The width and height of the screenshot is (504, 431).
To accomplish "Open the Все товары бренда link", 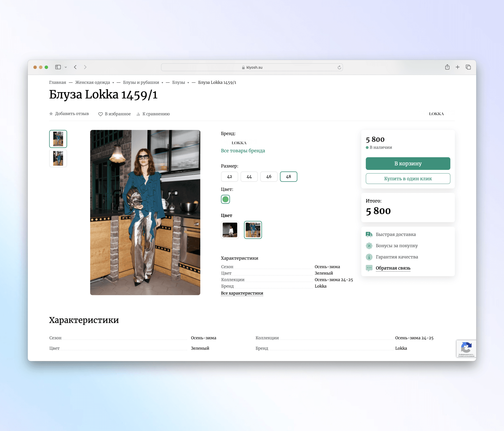I will pyautogui.click(x=243, y=151).
